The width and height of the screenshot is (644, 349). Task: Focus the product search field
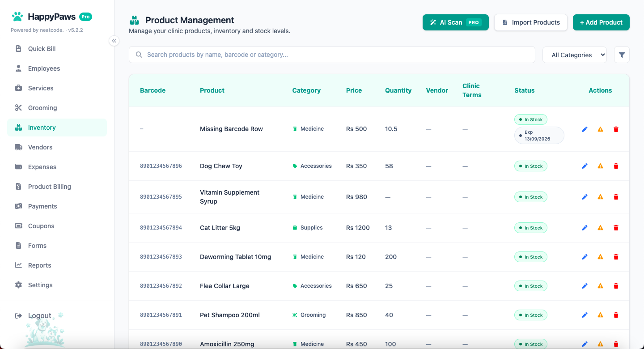(x=332, y=55)
